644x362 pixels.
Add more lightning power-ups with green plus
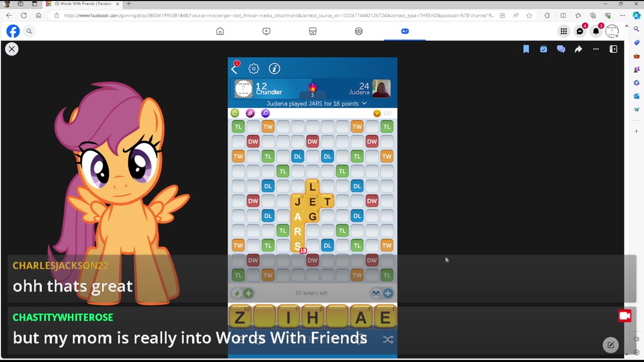[248, 293]
